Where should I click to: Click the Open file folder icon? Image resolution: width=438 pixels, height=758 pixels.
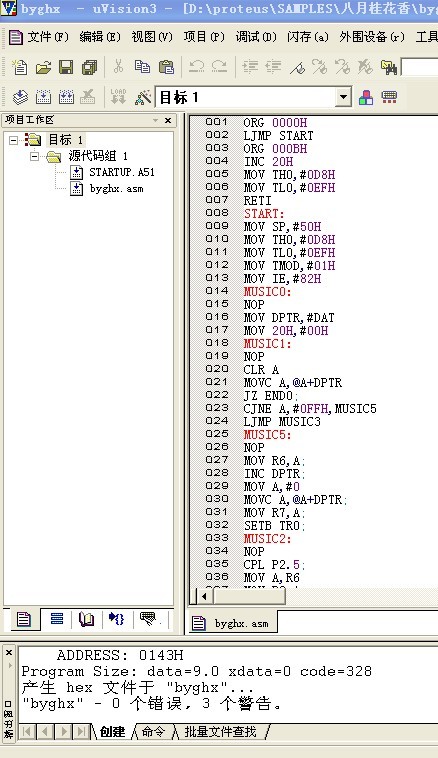pos(43,67)
